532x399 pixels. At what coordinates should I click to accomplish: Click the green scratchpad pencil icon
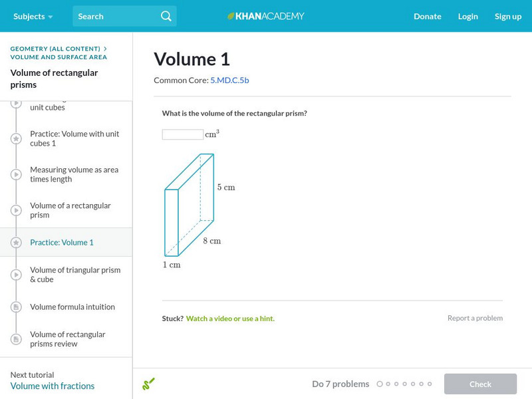tap(148, 384)
